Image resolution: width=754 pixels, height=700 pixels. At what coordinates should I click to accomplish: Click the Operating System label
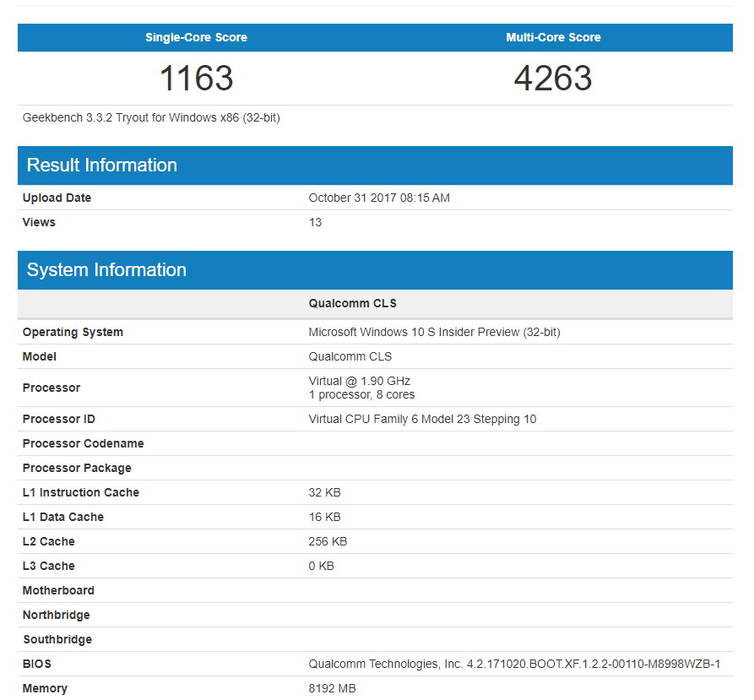point(73,332)
